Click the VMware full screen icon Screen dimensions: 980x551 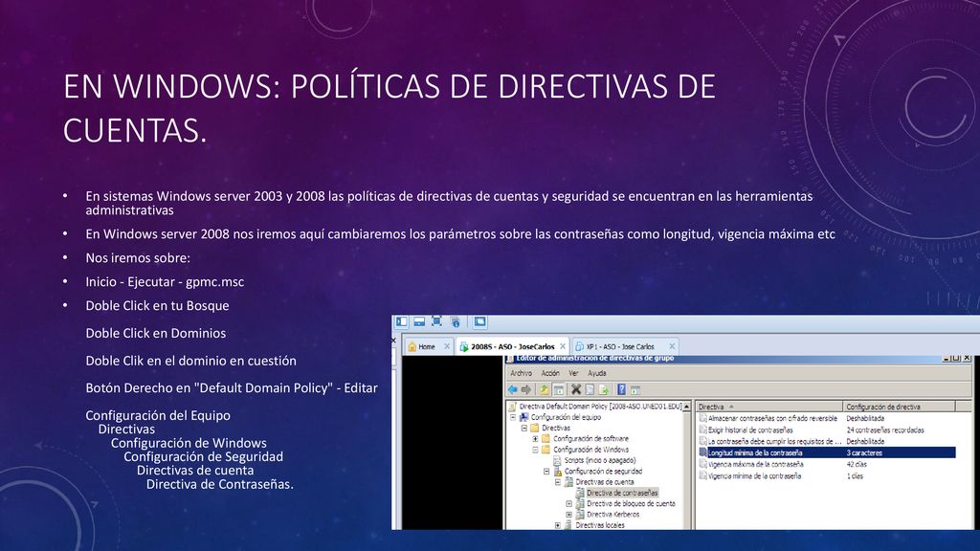(436, 321)
